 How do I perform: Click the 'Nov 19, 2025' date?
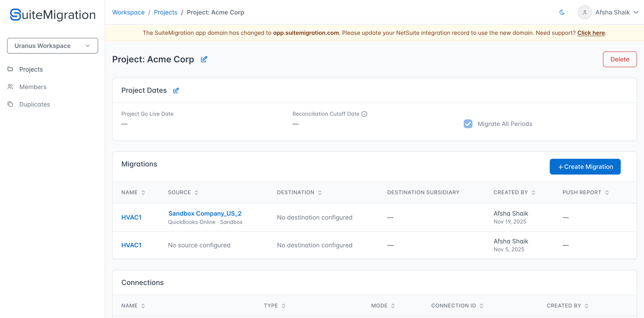510,222
